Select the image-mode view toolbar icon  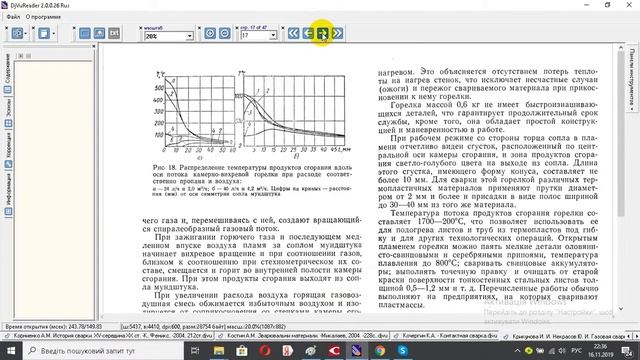point(99,33)
